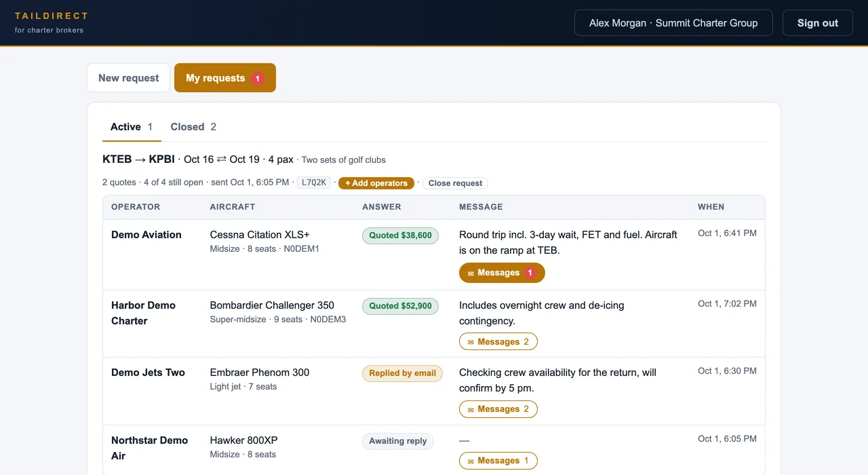The height and width of the screenshot is (475, 868).
Task: Click the Quoted $52,900 badge
Action: [x=400, y=306]
